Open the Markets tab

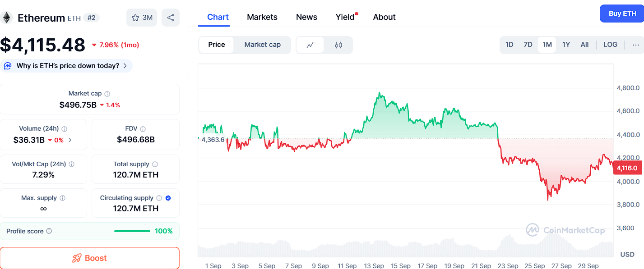(x=262, y=17)
